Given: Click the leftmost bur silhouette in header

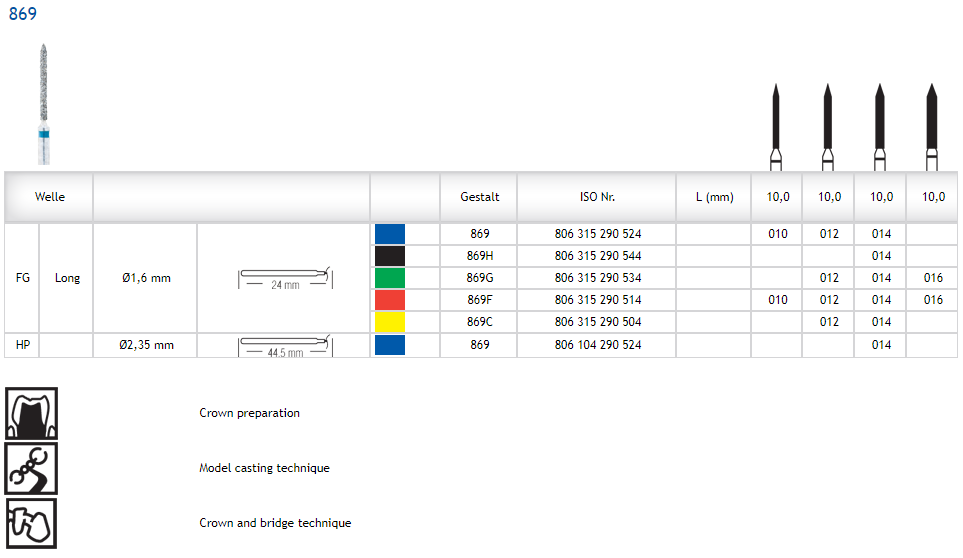Looking at the screenshot, I should point(776,128).
